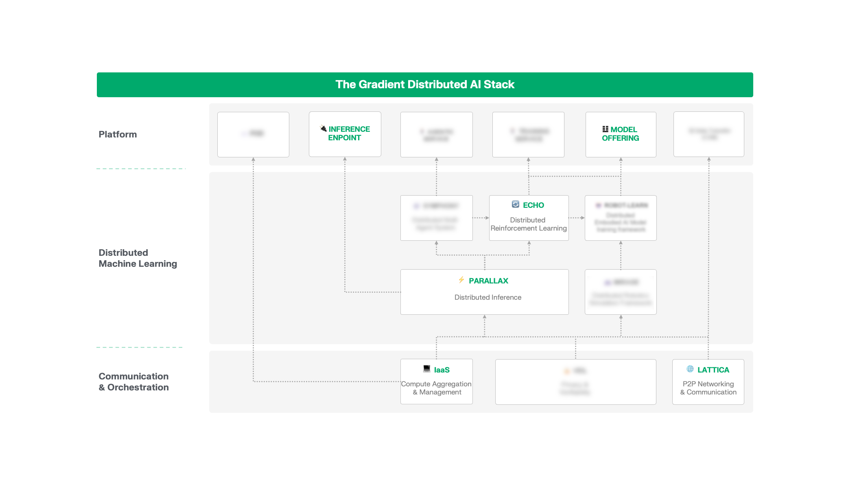Toggle the blurred card right of ECHO

point(621,218)
